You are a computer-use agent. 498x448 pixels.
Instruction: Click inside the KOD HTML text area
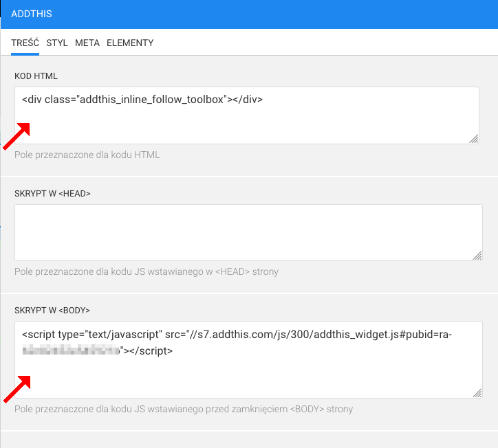click(x=247, y=115)
